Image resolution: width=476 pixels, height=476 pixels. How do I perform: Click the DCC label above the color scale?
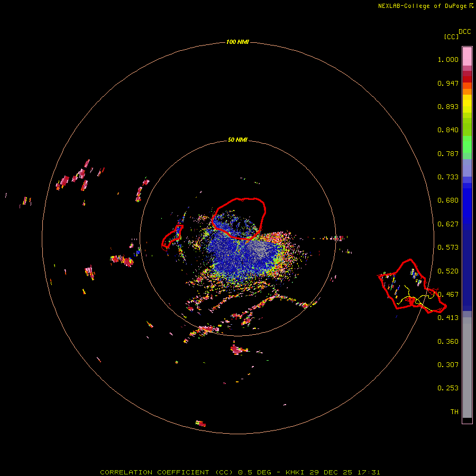click(x=464, y=32)
